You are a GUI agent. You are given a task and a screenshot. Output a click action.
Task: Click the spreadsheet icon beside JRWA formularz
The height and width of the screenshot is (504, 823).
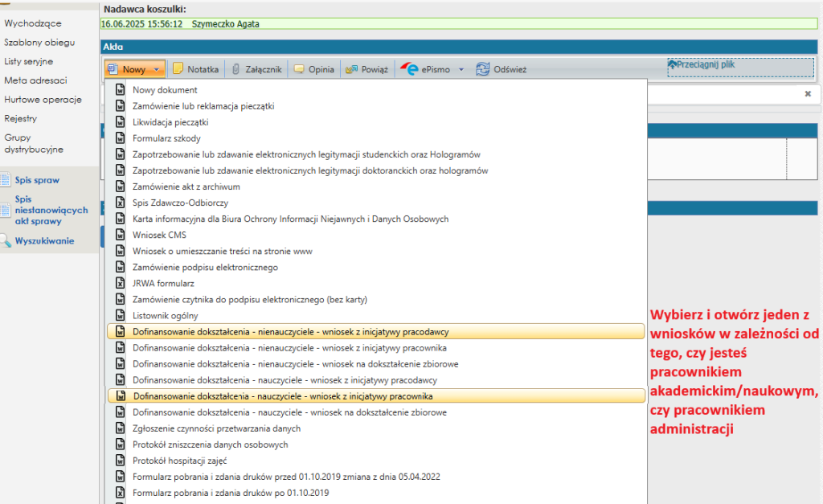(121, 284)
